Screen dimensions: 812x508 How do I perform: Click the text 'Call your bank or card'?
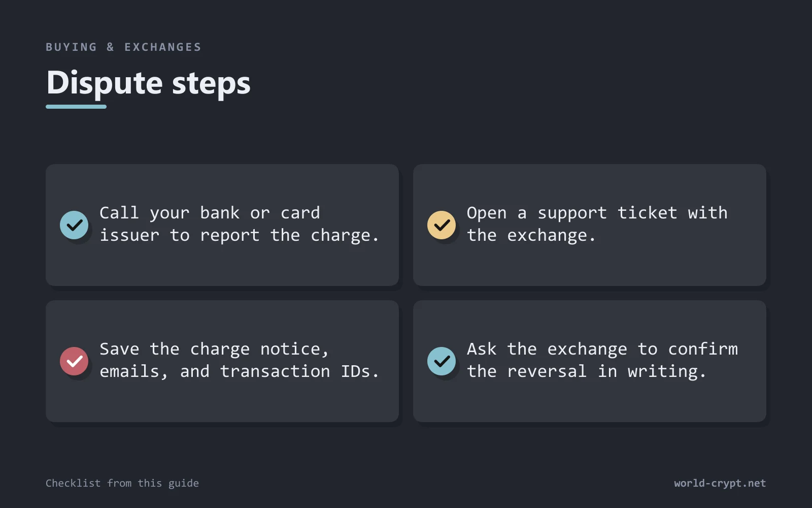tap(210, 213)
